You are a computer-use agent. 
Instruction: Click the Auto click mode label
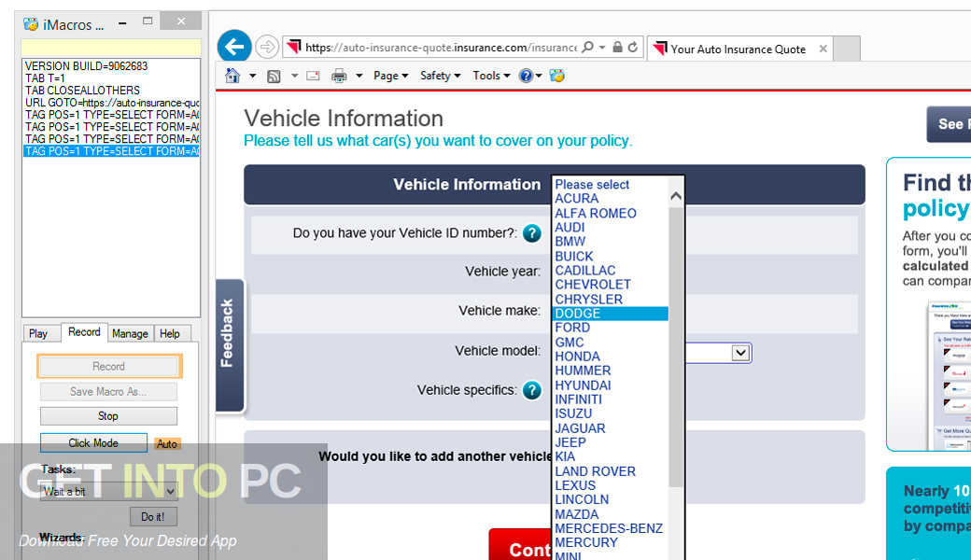[167, 443]
